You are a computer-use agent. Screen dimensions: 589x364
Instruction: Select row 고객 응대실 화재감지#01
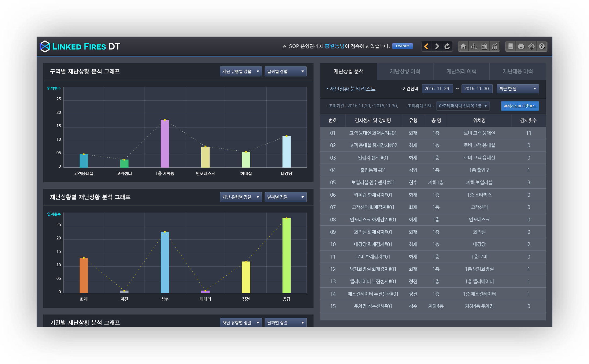433,133
